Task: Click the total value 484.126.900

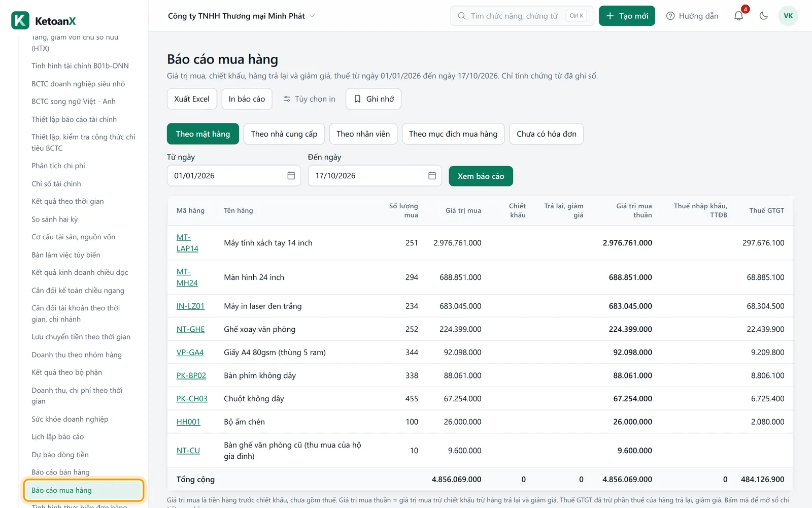Action: coord(762,479)
